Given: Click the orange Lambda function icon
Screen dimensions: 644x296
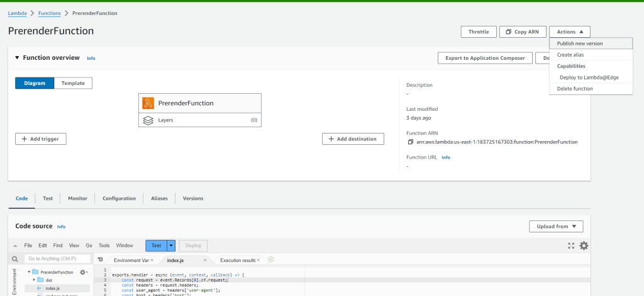Looking at the screenshot, I should (148, 103).
